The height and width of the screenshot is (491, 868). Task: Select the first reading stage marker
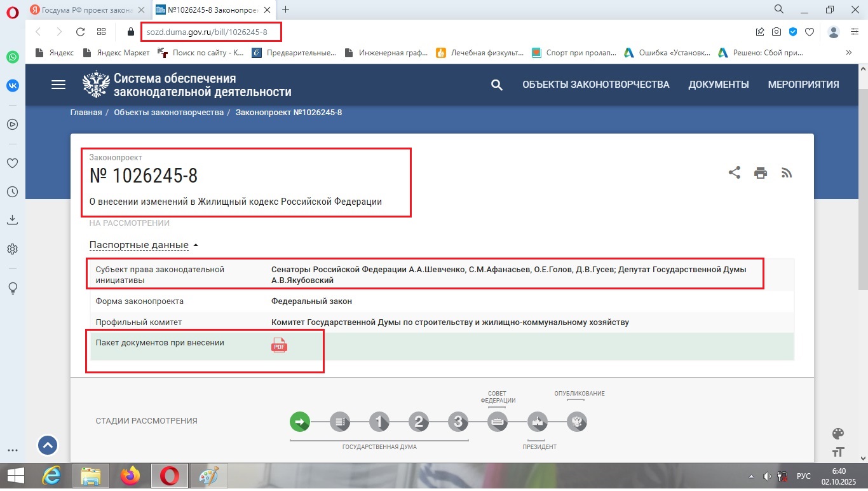pyautogui.click(x=379, y=421)
